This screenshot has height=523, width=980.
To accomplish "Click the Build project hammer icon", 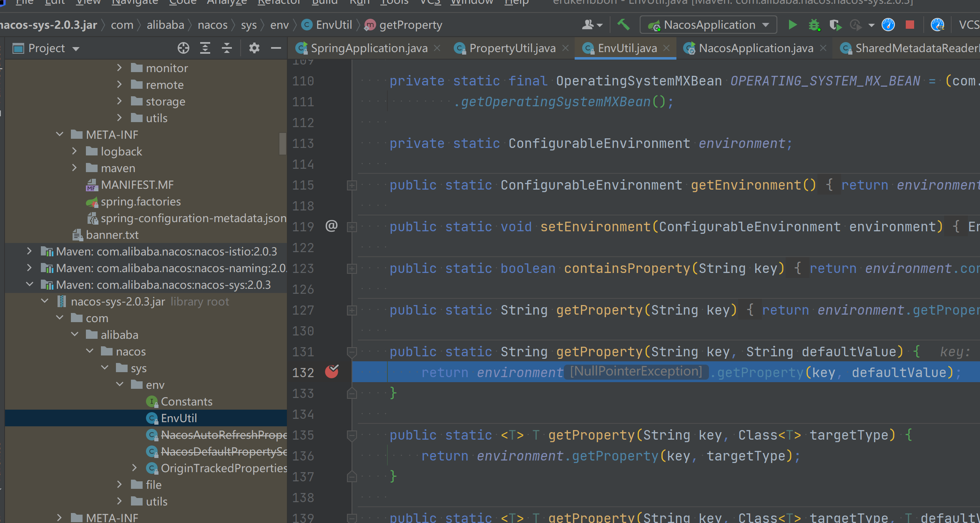I will point(623,25).
